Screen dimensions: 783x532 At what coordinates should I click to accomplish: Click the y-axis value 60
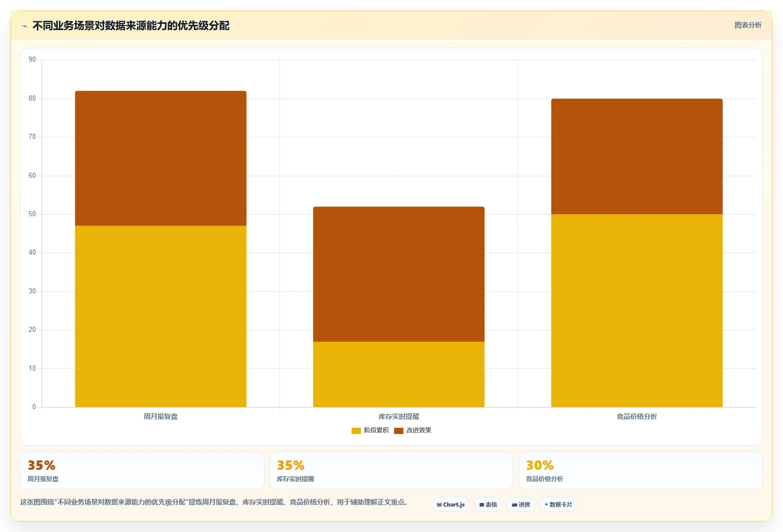32,176
